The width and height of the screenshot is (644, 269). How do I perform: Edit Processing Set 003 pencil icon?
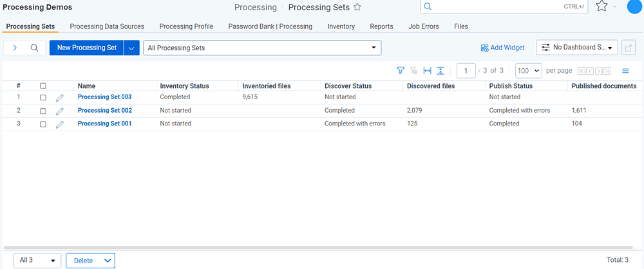[60, 98]
